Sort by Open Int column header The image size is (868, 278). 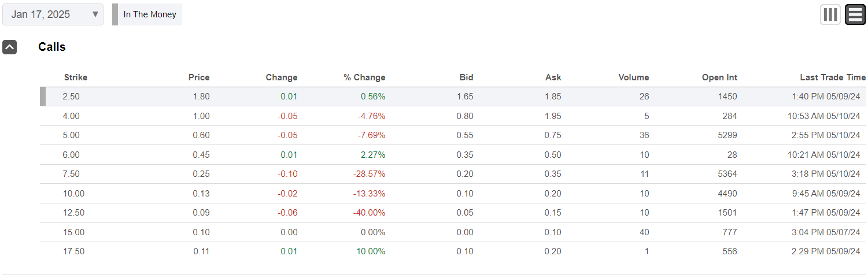tap(719, 77)
